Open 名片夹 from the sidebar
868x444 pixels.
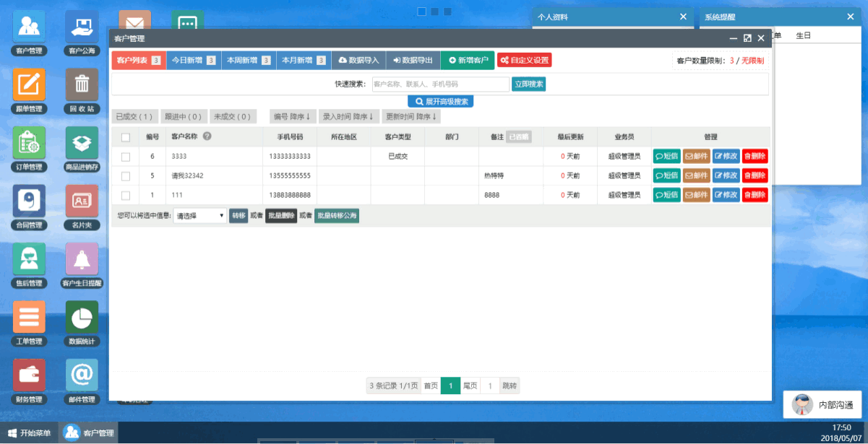[x=81, y=200]
